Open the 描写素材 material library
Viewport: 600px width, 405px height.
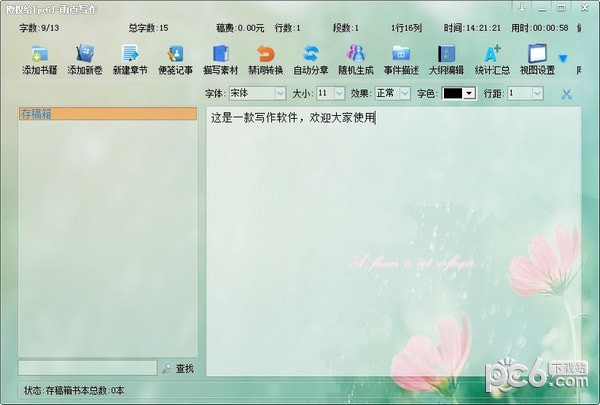pos(220,60)
